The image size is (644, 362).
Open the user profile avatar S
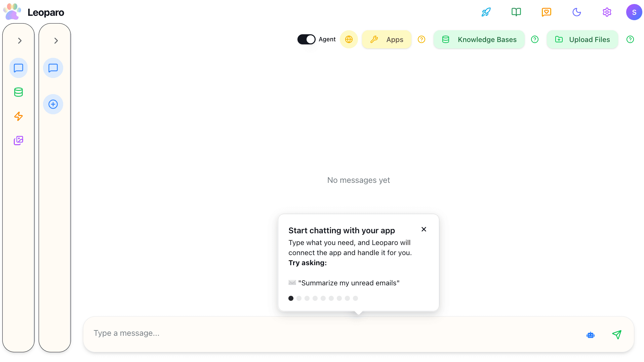(634, 12)
